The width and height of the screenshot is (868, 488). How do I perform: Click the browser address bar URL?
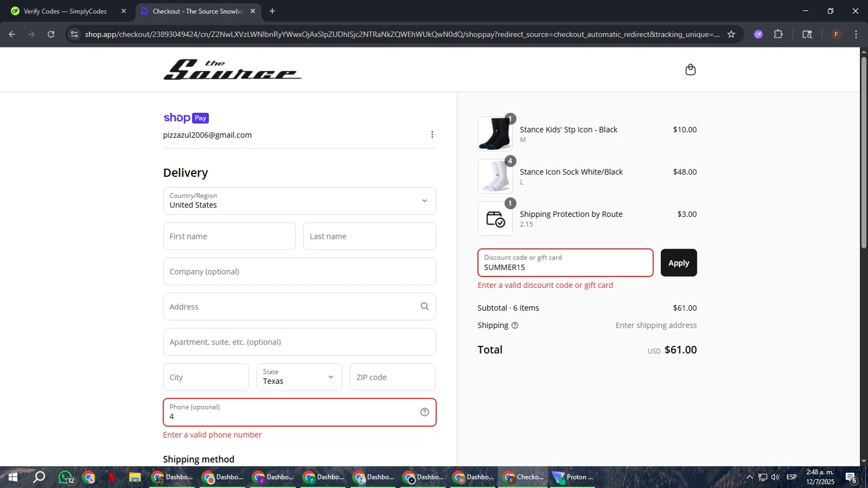point(402,34)
